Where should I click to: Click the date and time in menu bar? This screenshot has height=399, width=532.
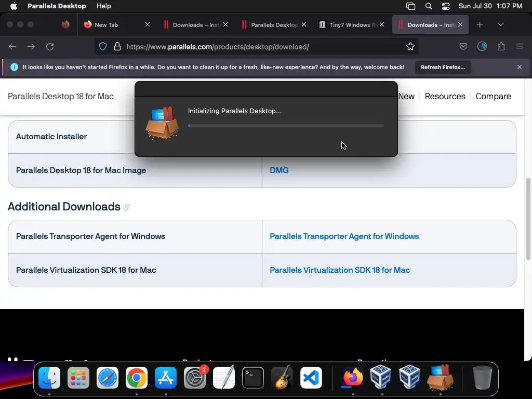pyautogui.click(x=490, y=6)
